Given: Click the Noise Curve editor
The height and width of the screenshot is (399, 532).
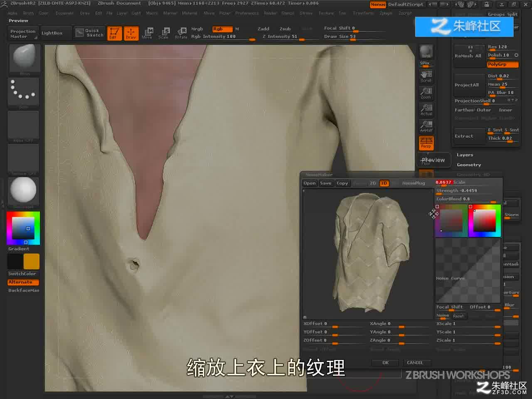Looking at the screenshot, I should click(x=468, y=270).
